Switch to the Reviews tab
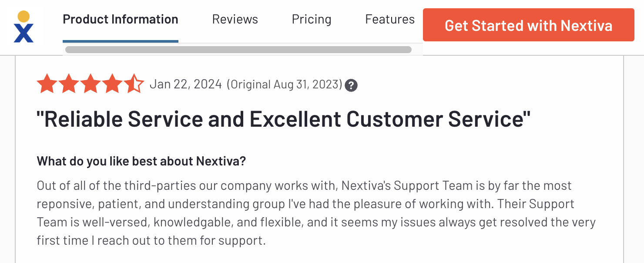 point(235,20)
